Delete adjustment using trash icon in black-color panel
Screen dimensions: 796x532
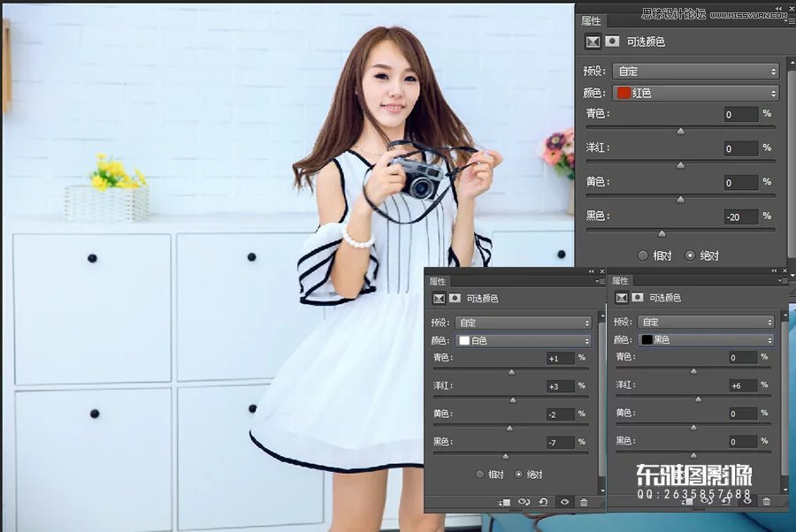[766, 501]
